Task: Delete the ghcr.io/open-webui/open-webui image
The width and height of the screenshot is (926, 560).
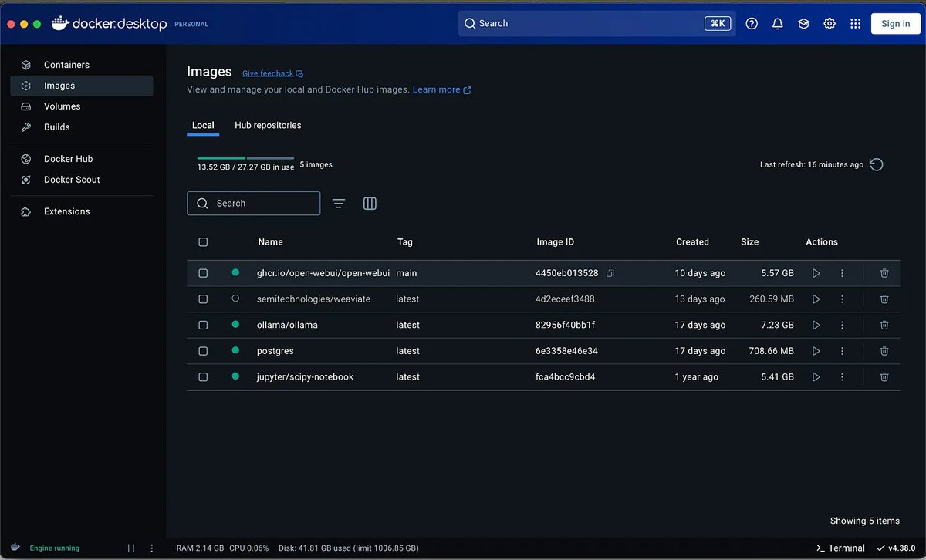Action: click(884, 273)
